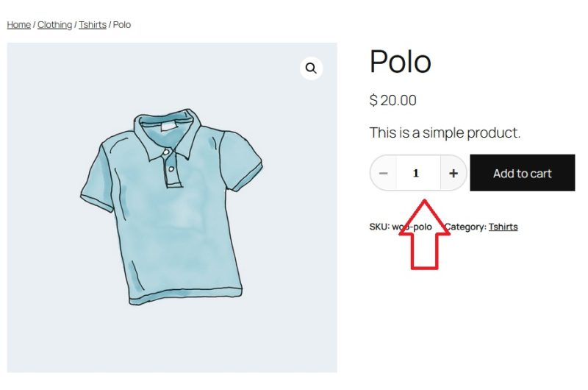Add the Polo to cart
This screenshot has height=390, width=588.
522,173
